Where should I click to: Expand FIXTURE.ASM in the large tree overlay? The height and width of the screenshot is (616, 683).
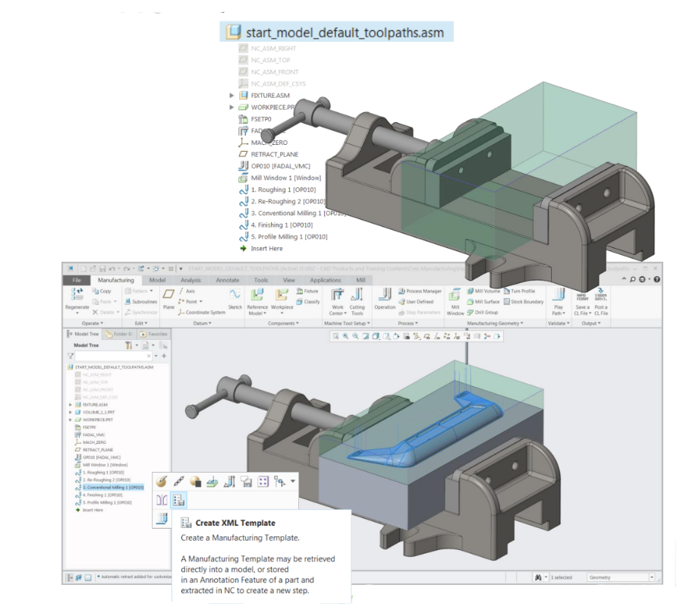click(231, 96)
